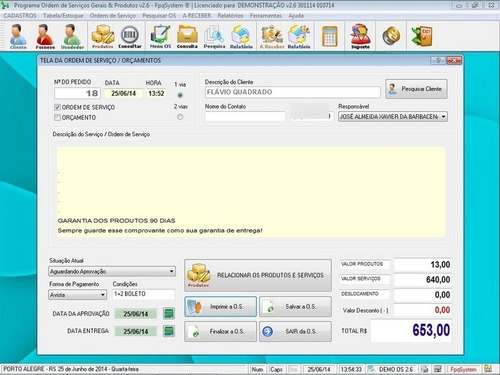Click Relacionar os Produtos e Serviços
Viewport: 500px width, 375px height.
[258, 275]
